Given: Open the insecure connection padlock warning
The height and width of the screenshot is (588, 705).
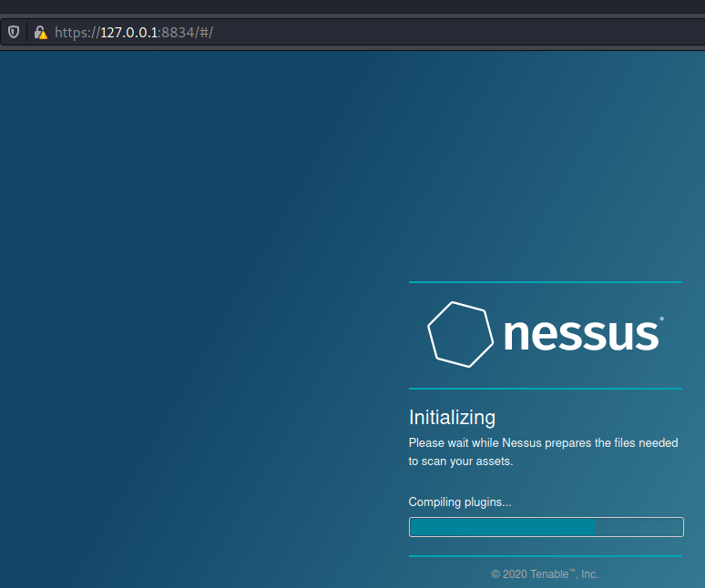Looking at the screenshot, I should point(40,33).
